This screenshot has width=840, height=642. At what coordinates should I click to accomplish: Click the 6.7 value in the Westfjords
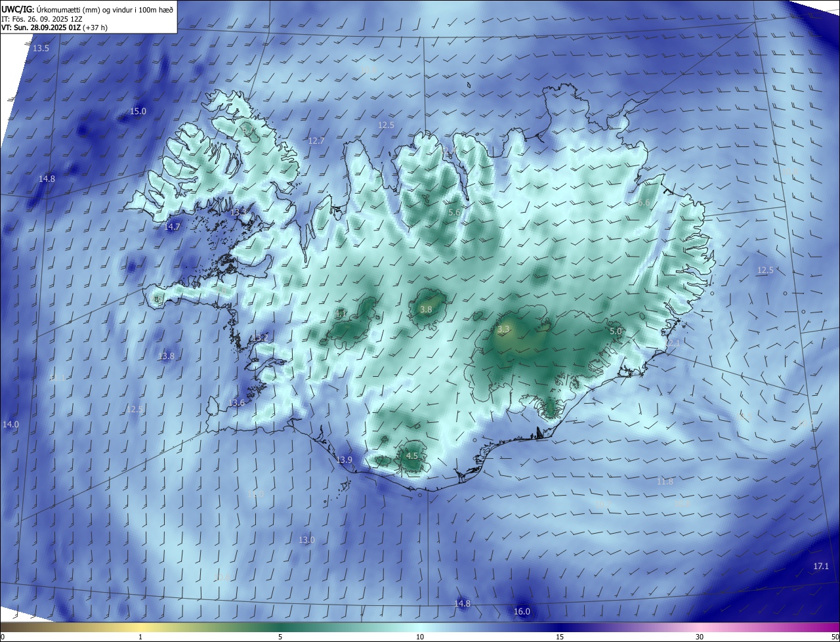[x=249, y=131]
